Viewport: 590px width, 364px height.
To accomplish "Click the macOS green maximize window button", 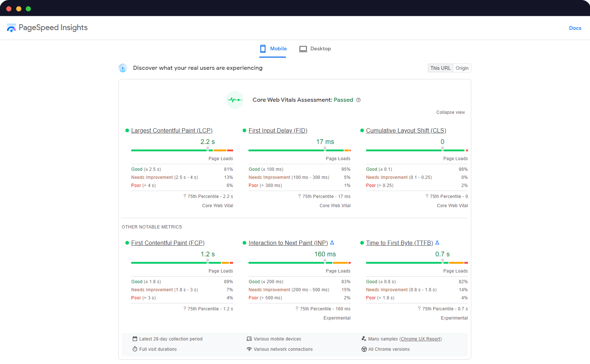I will (x=28, y=9).
